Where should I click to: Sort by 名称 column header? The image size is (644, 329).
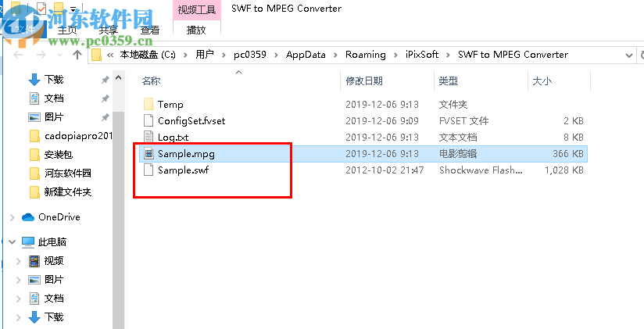[151, 81]
